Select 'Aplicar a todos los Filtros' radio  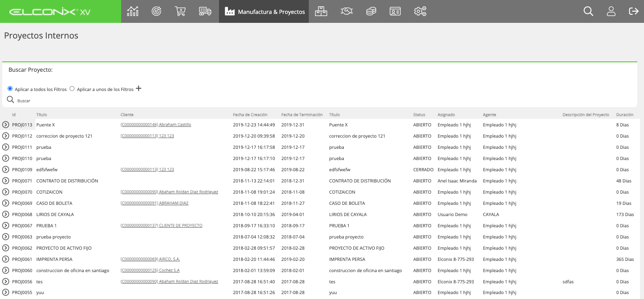[10, 89]
